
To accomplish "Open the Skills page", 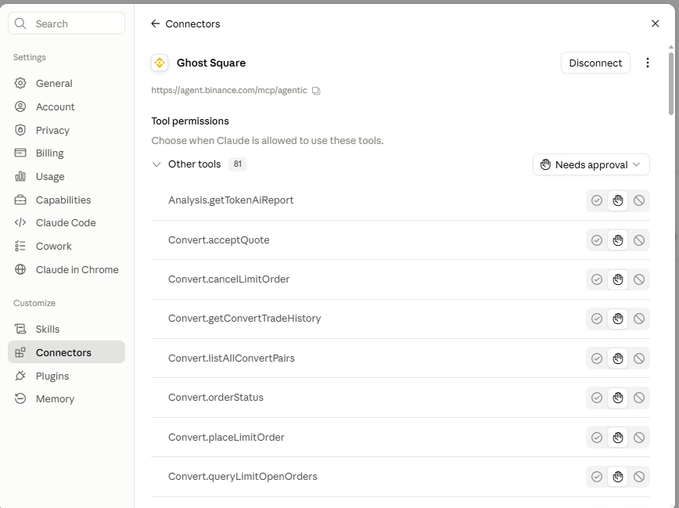I will tap(66, 329).
